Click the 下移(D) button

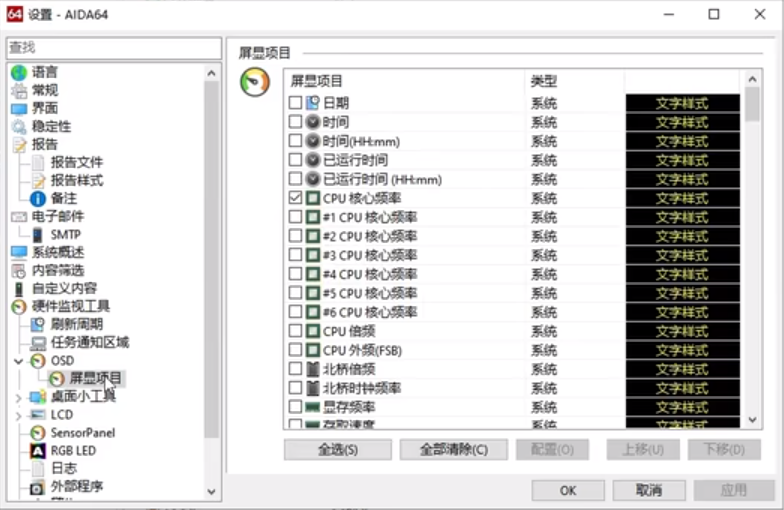tap(724, 450)
